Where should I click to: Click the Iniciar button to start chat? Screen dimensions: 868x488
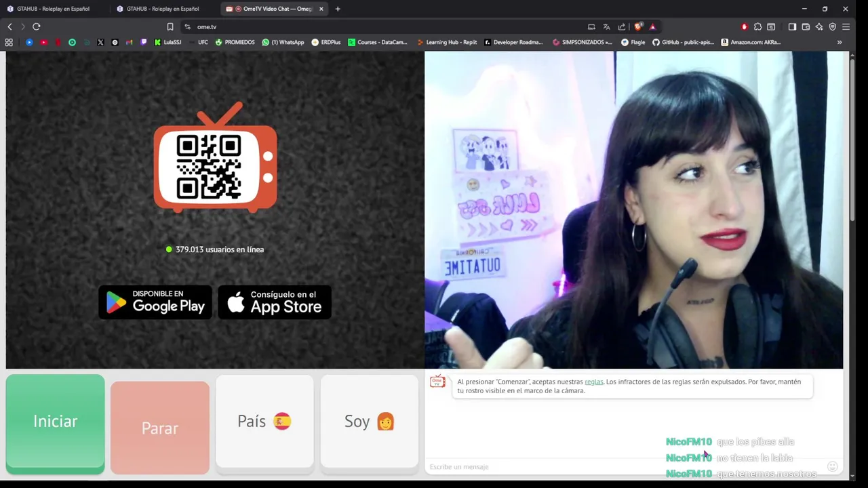[56, 424]
